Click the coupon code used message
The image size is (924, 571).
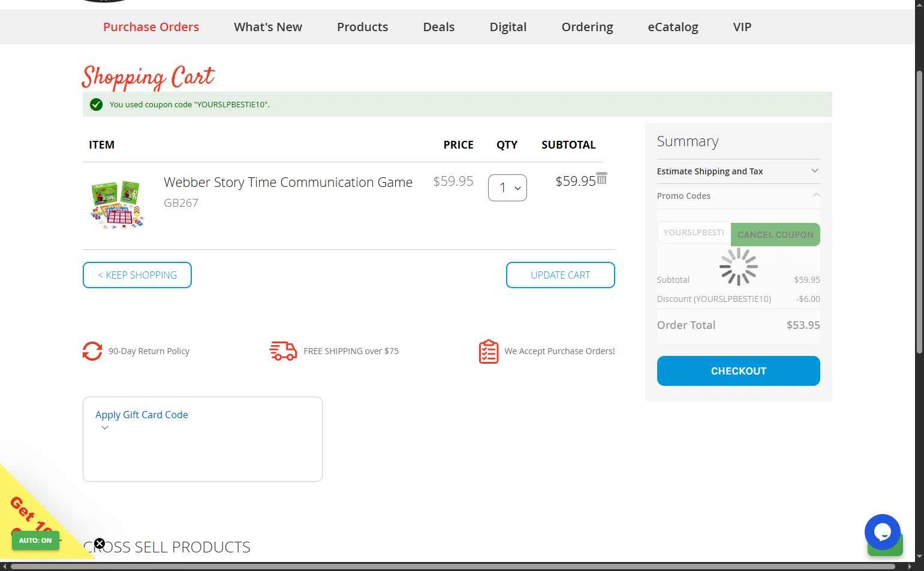coord(189,104)
